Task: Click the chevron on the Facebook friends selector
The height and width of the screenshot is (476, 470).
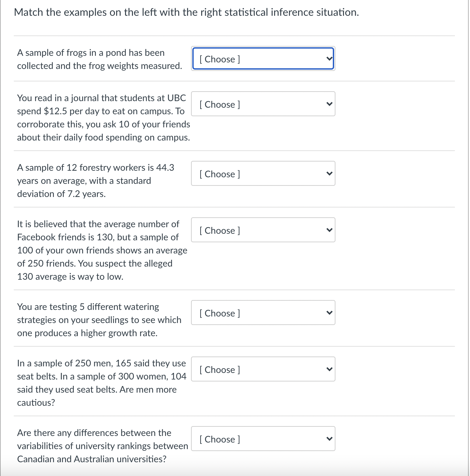Action: 329,230
